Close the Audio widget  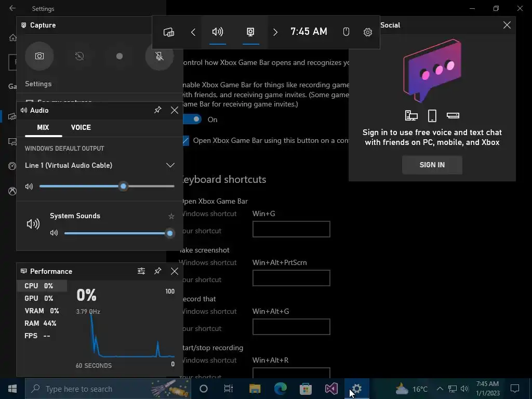pyautogui.click(x=175, y=110)
